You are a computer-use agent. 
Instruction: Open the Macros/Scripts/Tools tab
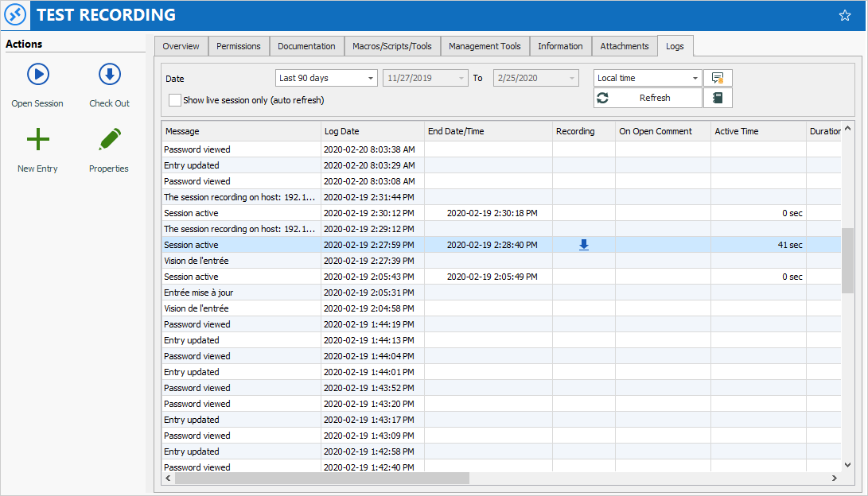click(x=392, y=46)
